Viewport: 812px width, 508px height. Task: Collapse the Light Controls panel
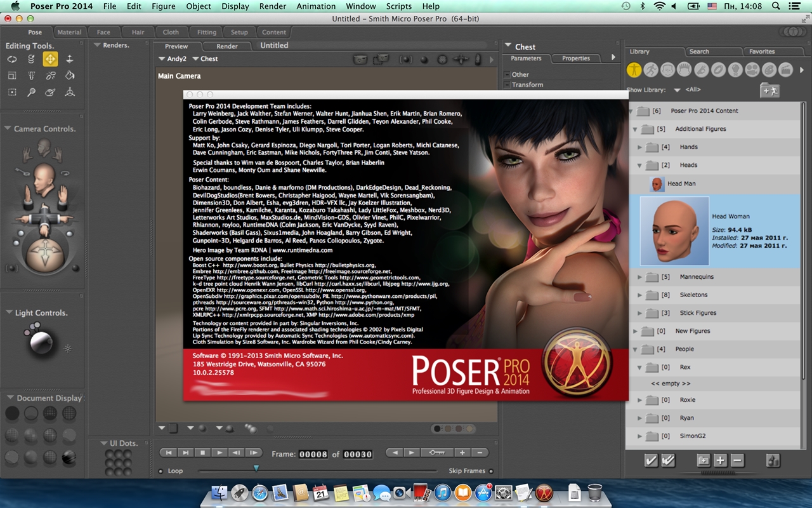8,312
